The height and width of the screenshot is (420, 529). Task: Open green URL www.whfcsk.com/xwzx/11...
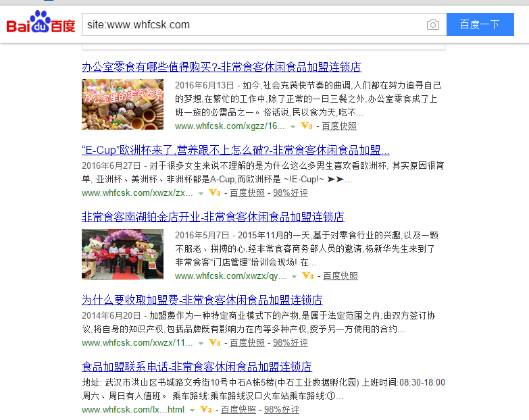click(x=137, y=343)
